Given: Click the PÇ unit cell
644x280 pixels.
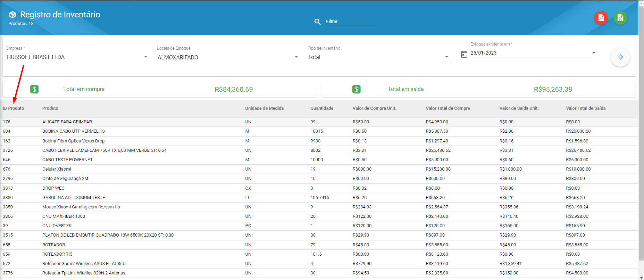Looking at the screenshot, I should 248,226.
